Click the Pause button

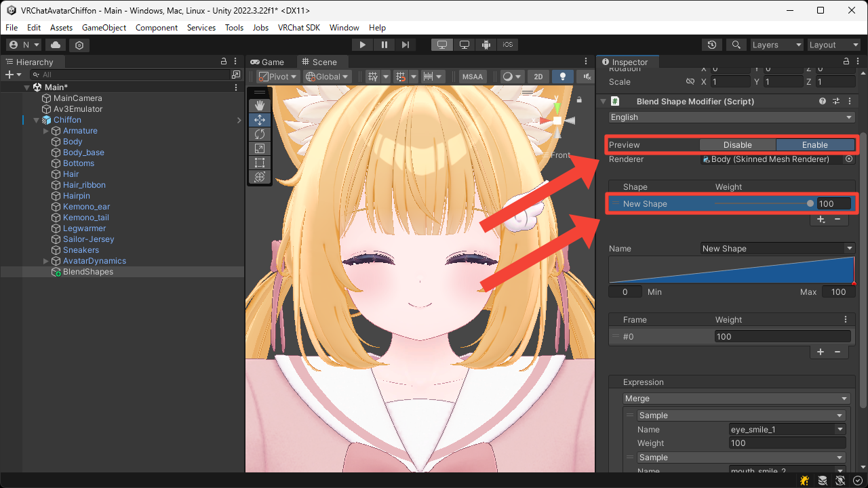[x=384, y=45]
